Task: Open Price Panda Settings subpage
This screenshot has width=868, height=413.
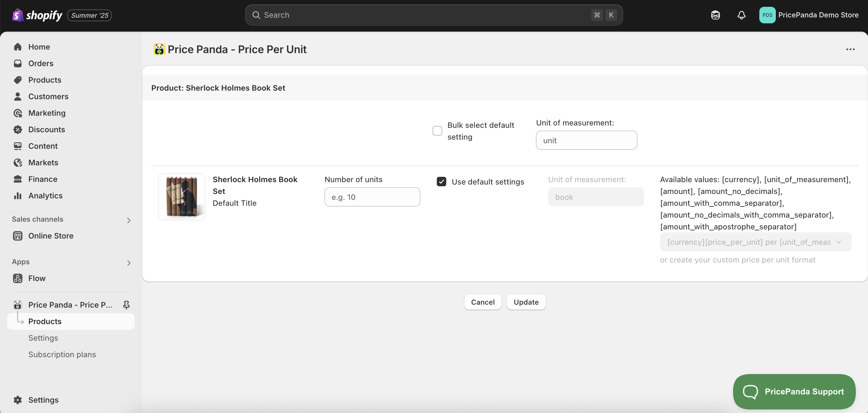Action: pyautogui.click(x=43, y=338)
